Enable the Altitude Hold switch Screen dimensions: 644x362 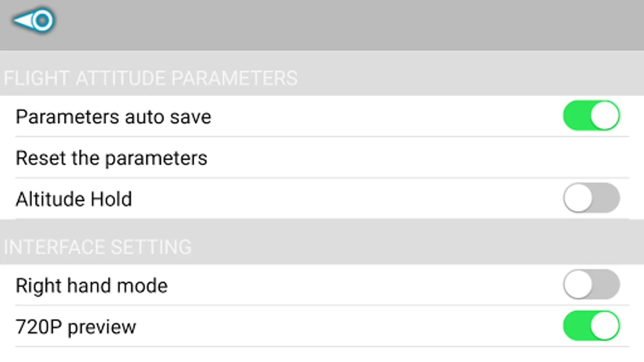(x=591, y=198)
